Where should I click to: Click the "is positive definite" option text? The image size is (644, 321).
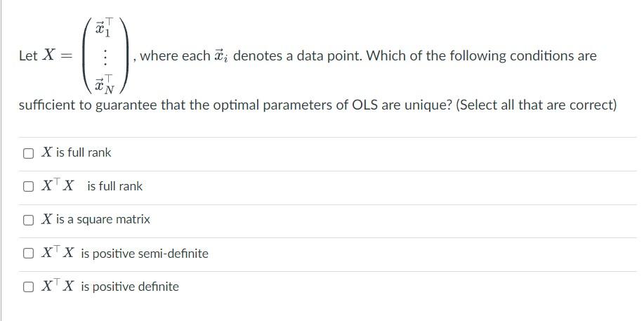(x=130, y=287)
